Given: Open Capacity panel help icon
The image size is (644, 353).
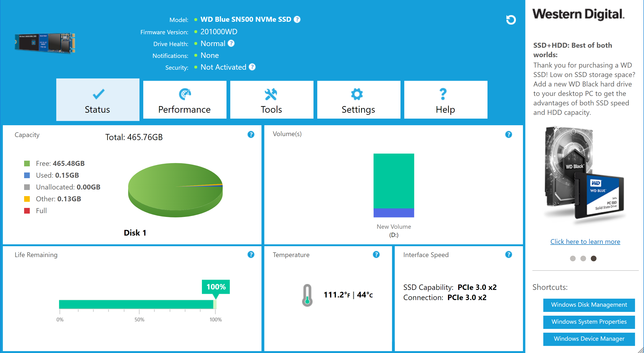Looking at the screenshot, I should tap(251, 134).
